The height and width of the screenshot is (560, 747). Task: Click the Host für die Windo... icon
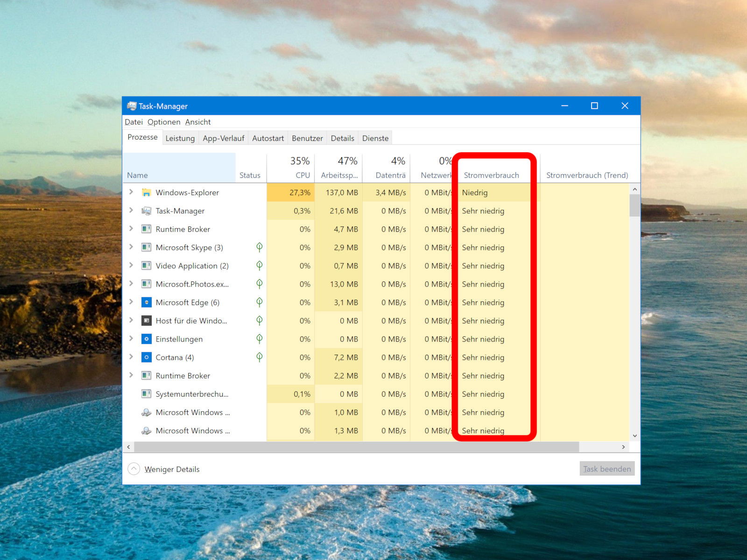pos(146,321)
